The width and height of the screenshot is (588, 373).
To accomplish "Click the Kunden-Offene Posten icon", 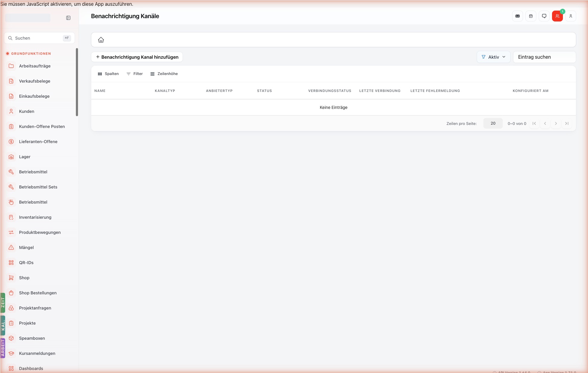I will [x=11, y=126].
